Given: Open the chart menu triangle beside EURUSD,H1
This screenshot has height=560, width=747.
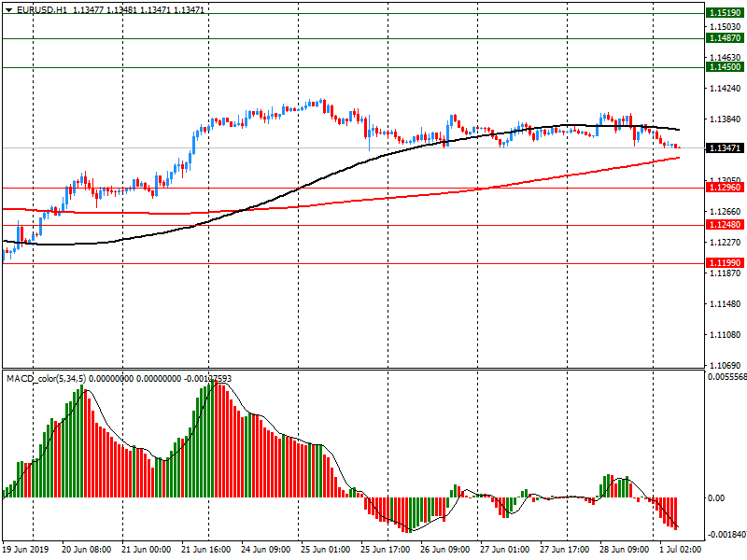Looking at the screenshot, I should click(8, 9).
